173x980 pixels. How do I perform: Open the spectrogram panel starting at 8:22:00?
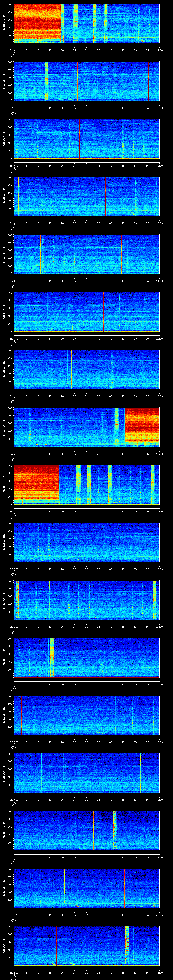tap(86, 369)
